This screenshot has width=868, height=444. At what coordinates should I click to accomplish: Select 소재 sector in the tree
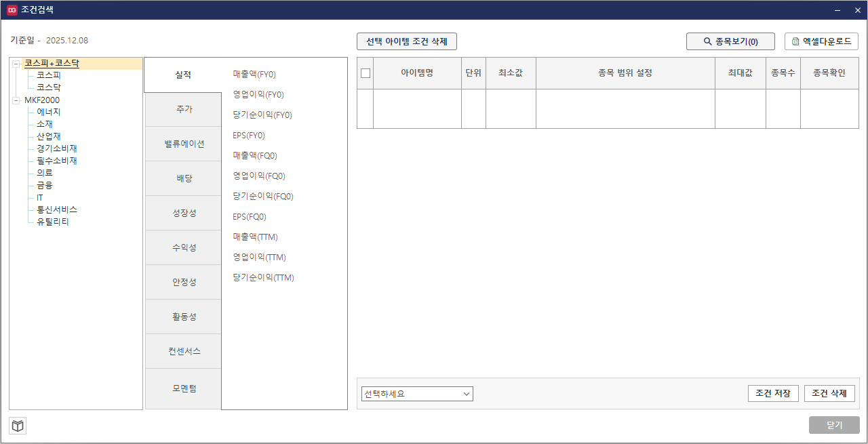(44, 125)
